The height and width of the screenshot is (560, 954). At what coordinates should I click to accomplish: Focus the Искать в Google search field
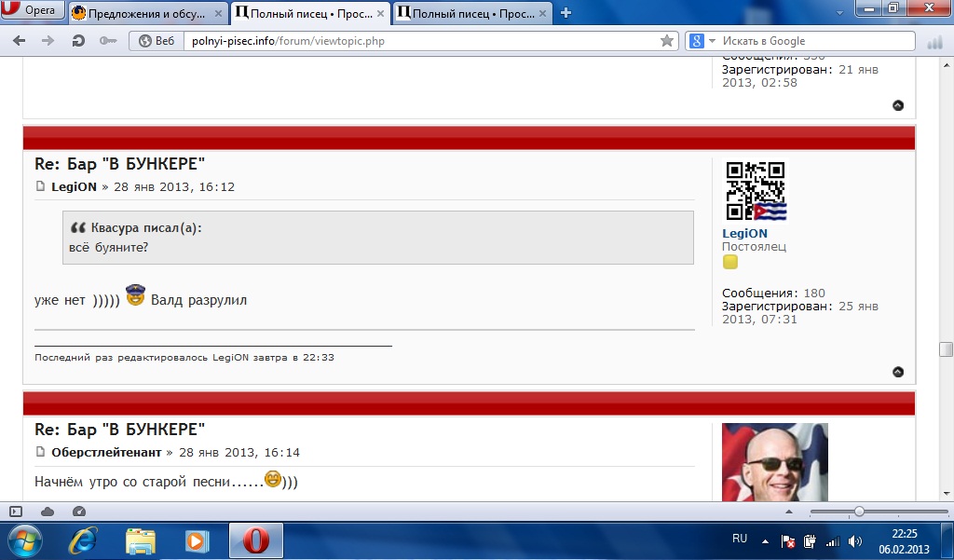pos(815,41)
